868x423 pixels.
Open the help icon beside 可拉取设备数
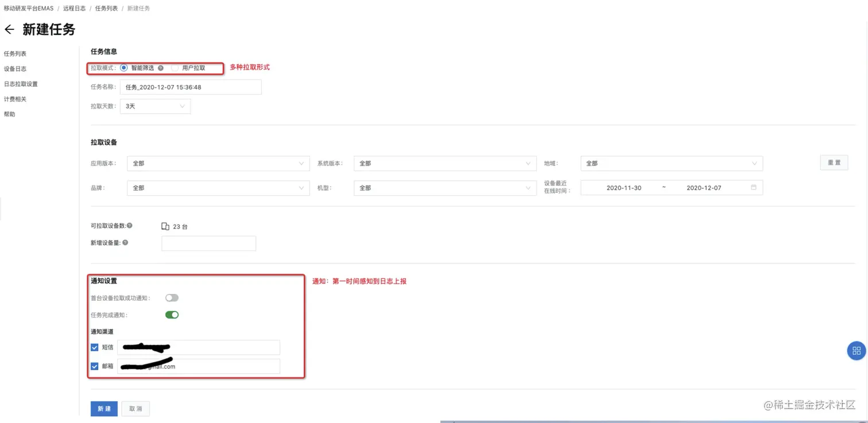tap(130, 226)
